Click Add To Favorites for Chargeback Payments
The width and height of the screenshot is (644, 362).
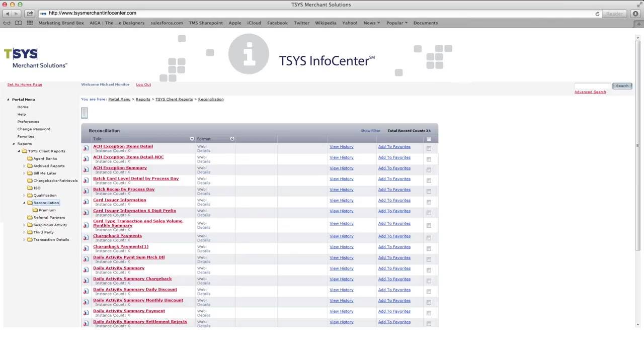point(394,236)
